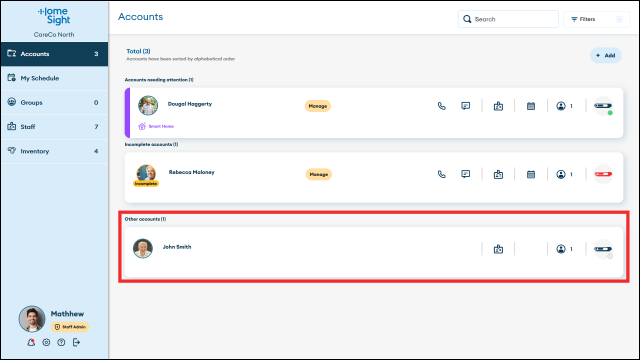Image resolution: width=640 pixels, height=360 pixels.
Task: Open settings gear icon
Action: 46,342
